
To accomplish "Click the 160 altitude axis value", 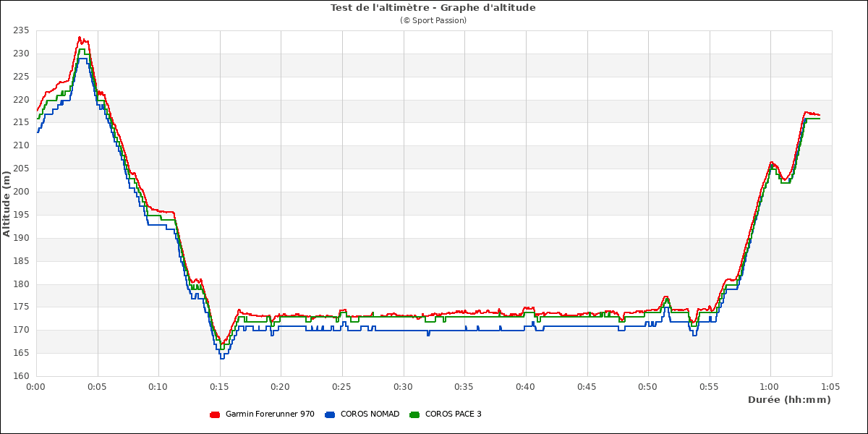I will [x=21, y=376].
